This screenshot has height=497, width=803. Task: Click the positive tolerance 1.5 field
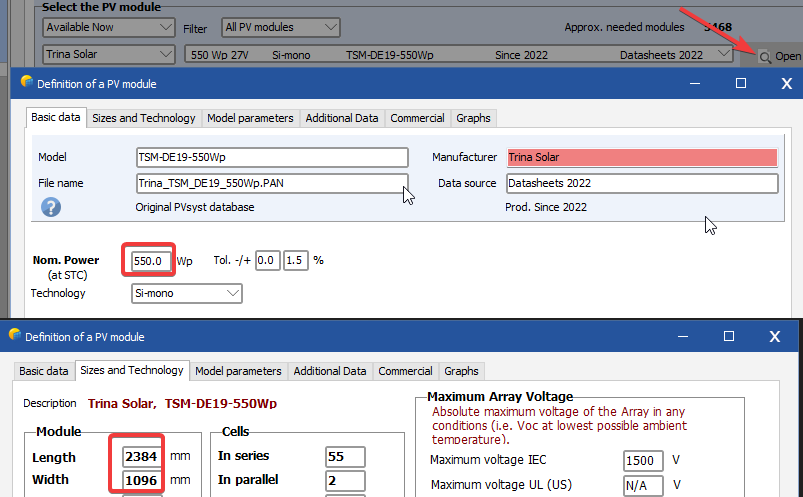pyautogui.click(x=295, y=260)
